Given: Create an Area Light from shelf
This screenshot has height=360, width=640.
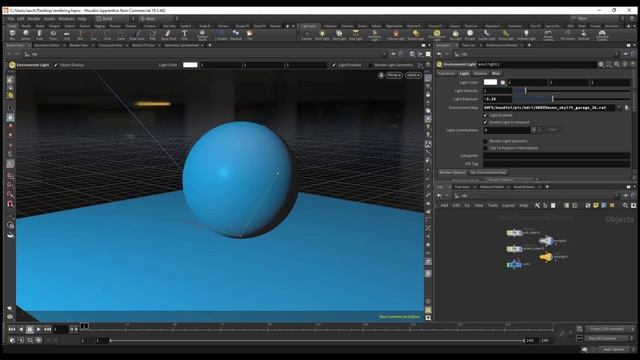Looking at the screenshot, I should click(x=356, y=35).
